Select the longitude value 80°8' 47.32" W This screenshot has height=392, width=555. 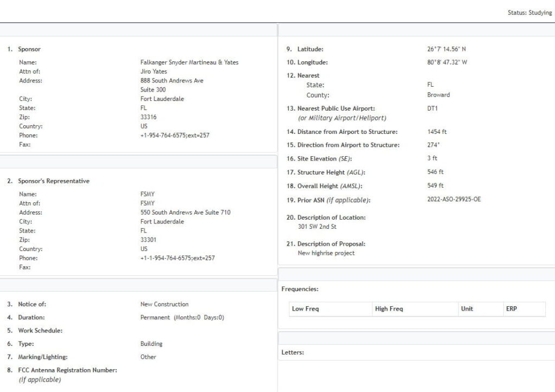[x=447, y=62]
